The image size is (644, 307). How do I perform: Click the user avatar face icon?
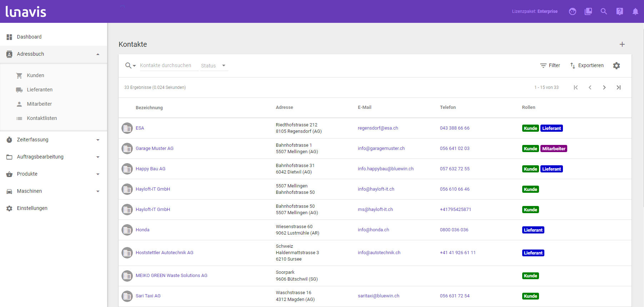pos(572,11)
